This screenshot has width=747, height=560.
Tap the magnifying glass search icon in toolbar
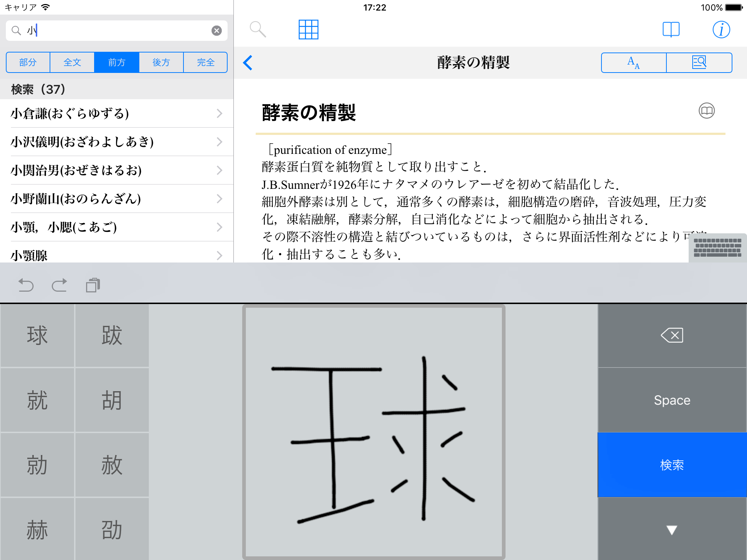(258, 29)
